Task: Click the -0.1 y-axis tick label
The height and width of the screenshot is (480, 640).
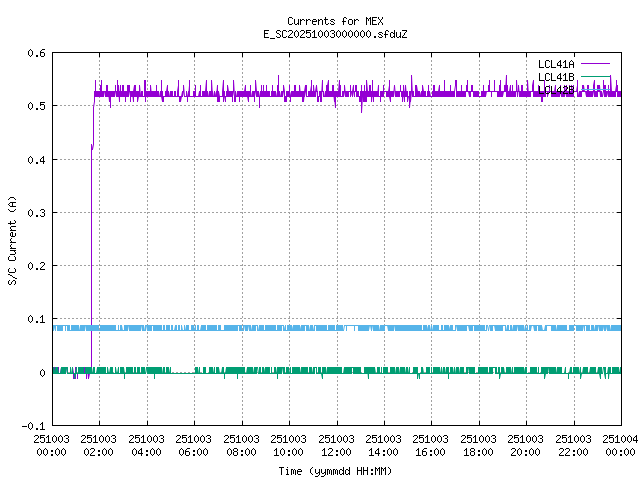Action: (33, 426)
